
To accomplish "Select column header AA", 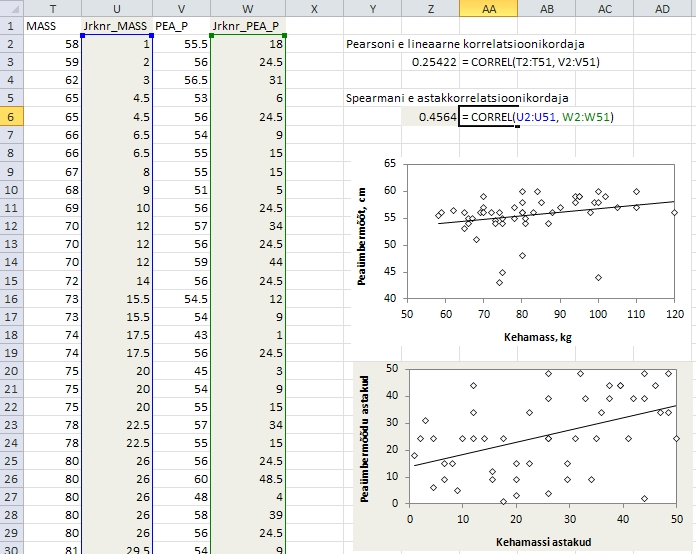I will coord(488,8).
